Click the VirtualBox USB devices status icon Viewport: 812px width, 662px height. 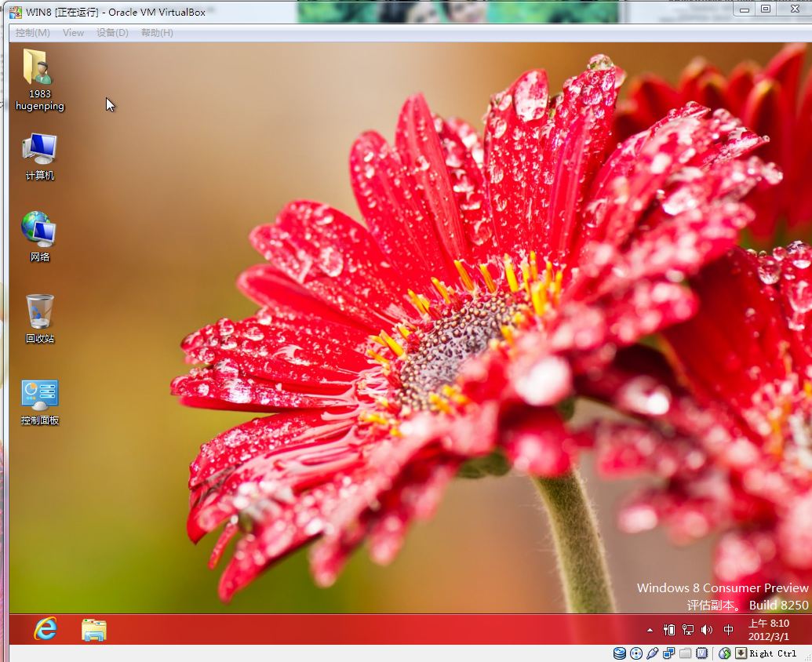(x=652, y=653)
